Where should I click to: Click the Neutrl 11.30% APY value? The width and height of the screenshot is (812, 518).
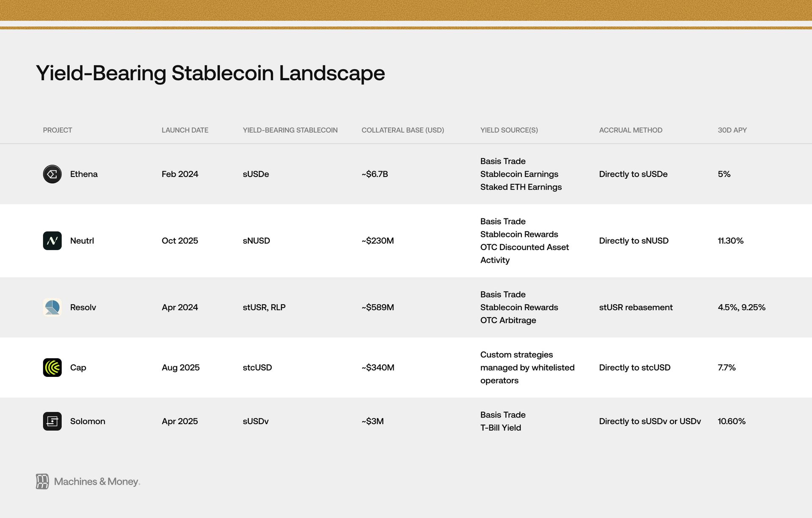click(x=730, y=241)
